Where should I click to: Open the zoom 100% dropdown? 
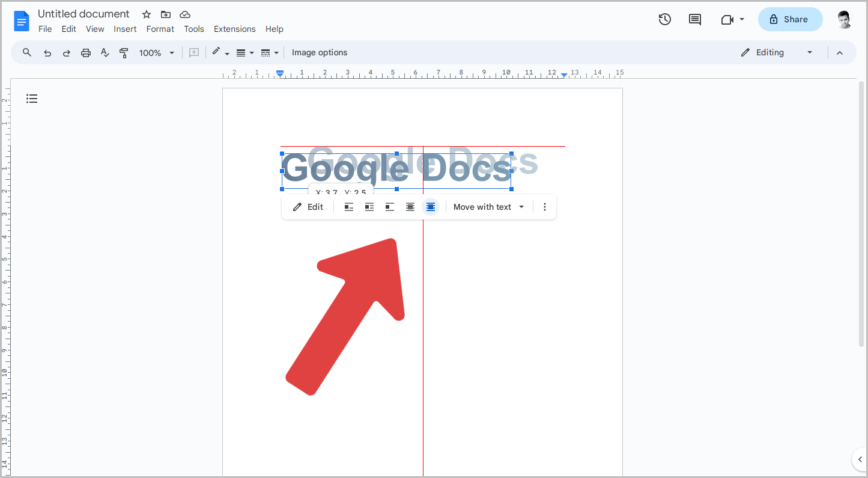156,53
